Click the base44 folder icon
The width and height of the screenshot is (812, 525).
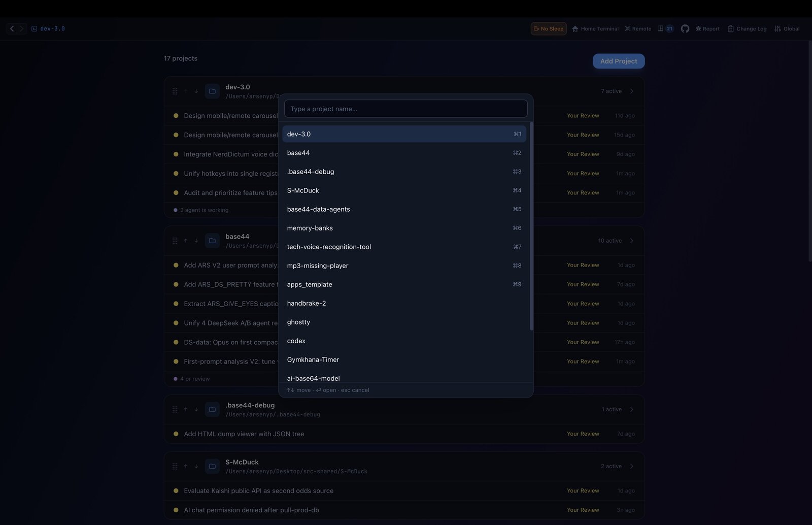pyautogui.click(x=212, y=241)
